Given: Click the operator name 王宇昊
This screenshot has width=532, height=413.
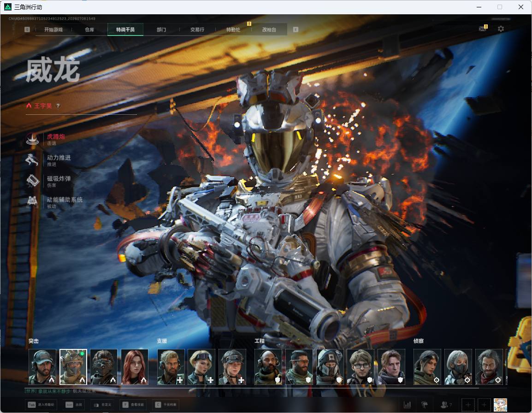Looking at the screenshot, I should [43, 106].
